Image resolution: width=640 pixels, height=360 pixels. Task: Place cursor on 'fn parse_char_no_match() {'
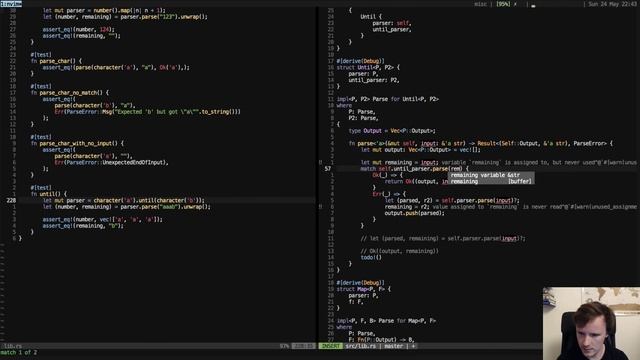[x=70, y=93]
